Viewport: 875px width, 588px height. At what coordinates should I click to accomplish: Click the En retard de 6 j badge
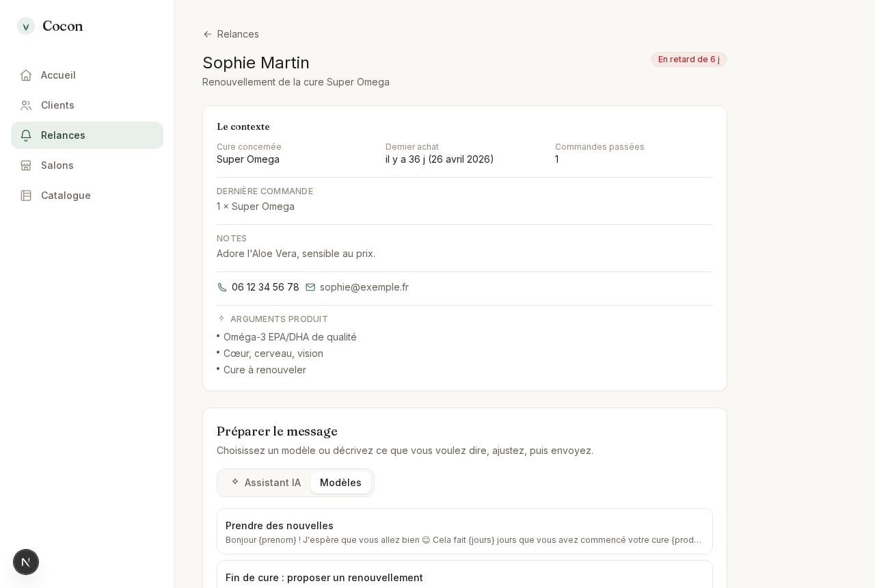[689, 59]
